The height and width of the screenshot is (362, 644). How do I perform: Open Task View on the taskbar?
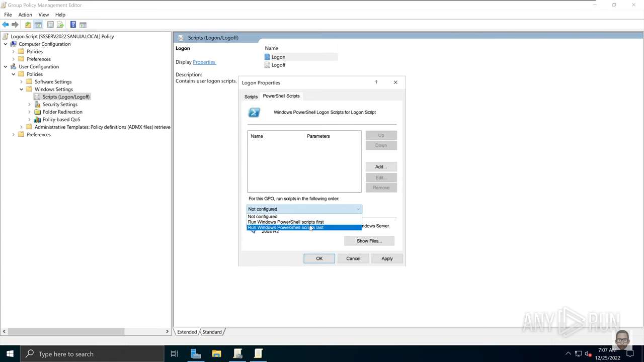174,354
